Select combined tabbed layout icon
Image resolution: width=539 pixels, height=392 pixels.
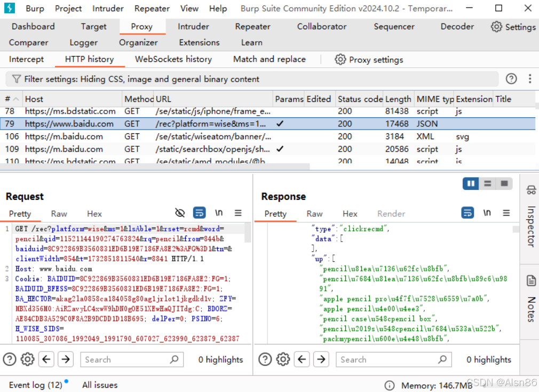click(x=504, y=183)
